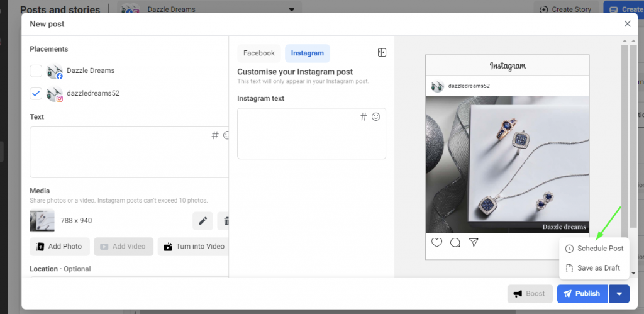644x314 pixels.
Task: Click the Boost button
Action: click(530, 293)
